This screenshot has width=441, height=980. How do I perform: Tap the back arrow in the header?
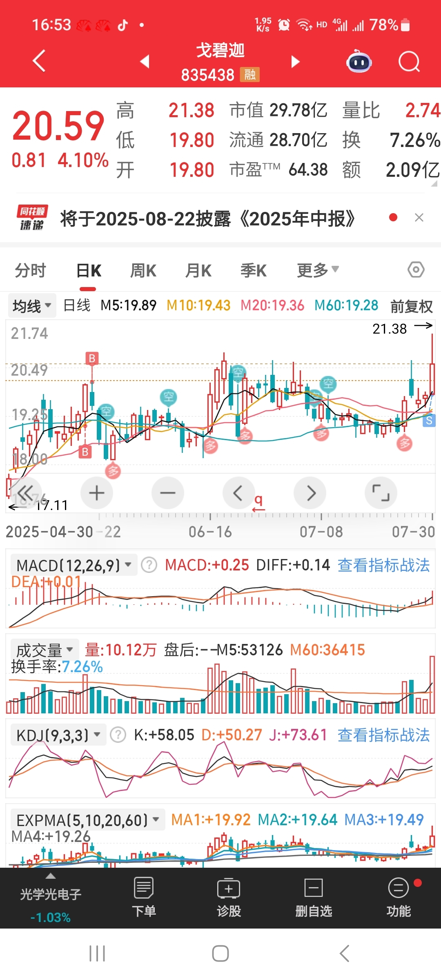click(x=39, y=61)
